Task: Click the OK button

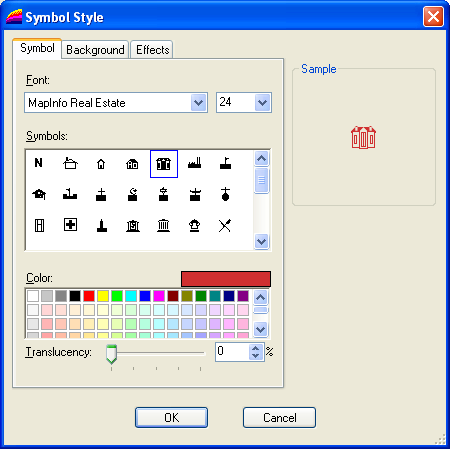Action: (171, 417)
